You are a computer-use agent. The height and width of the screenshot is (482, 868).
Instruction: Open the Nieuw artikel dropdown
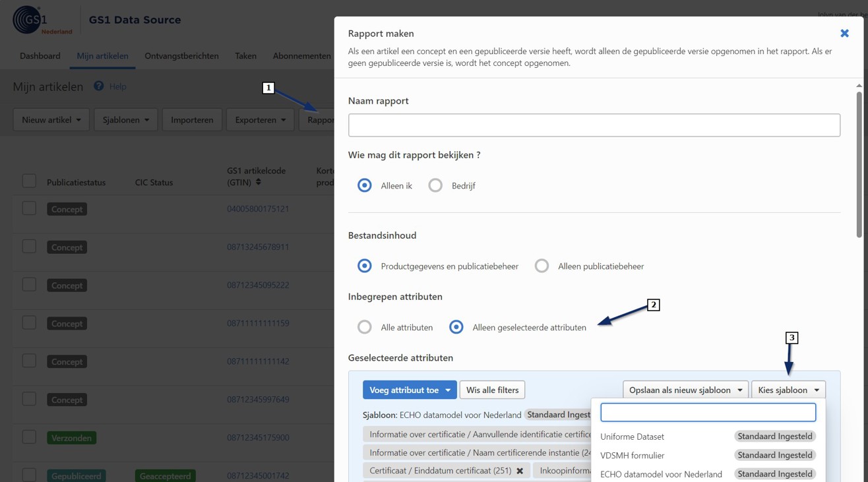[x=51, y=119]
